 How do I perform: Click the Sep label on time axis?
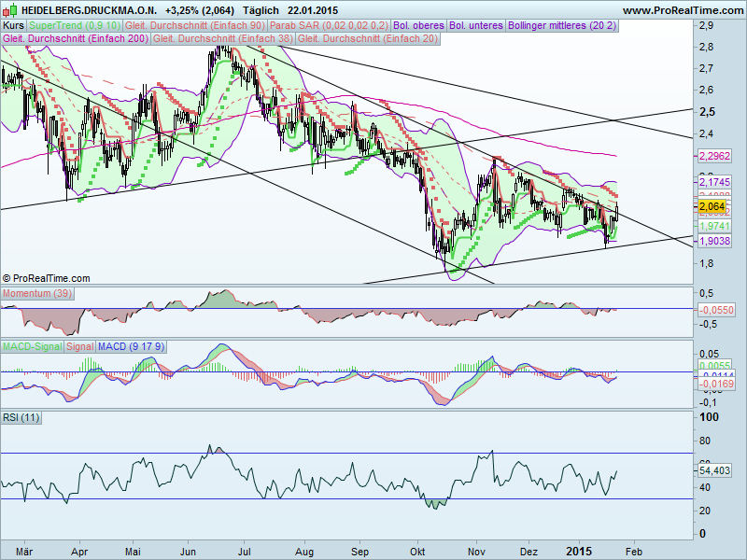click(x=359, y=552)
